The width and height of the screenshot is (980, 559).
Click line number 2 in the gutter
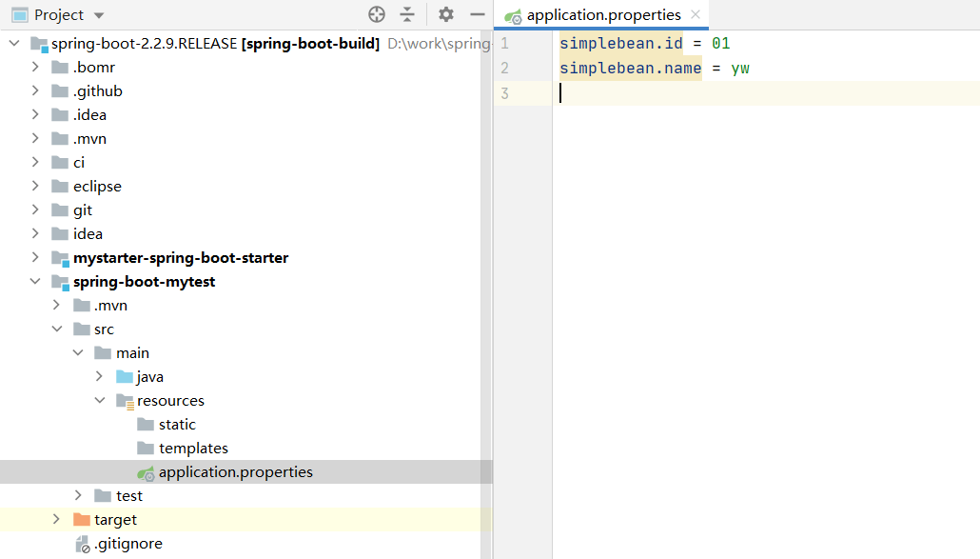tap(504, 69)
